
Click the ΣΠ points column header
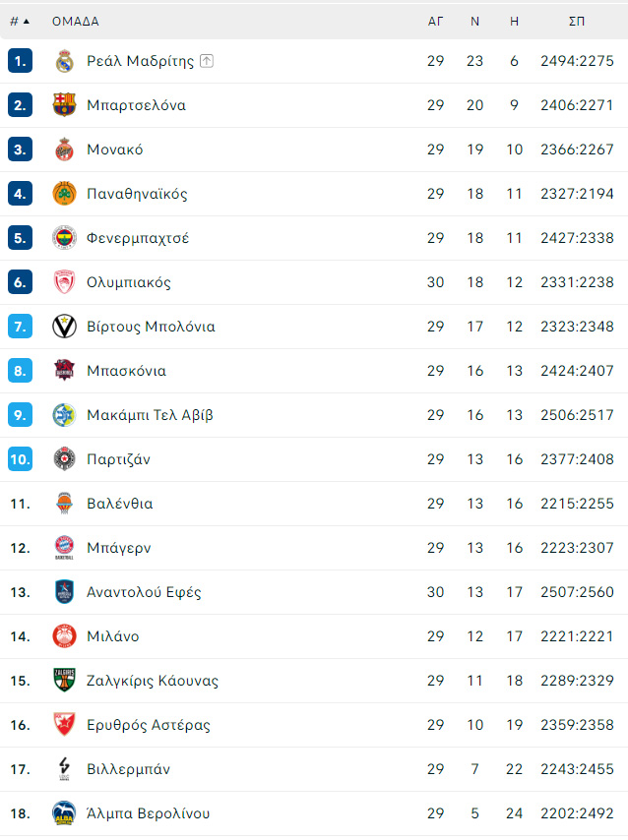pos(577,21)
